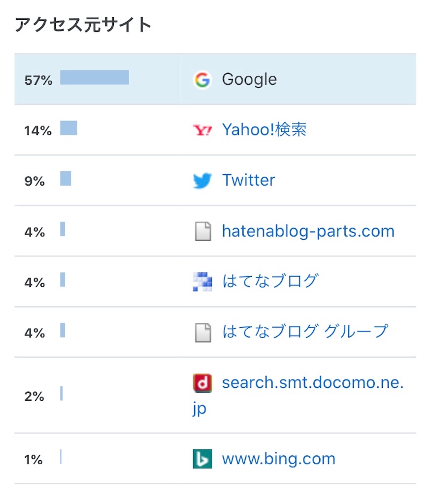Click the Twitter bird icon

(x=202, y=181)
